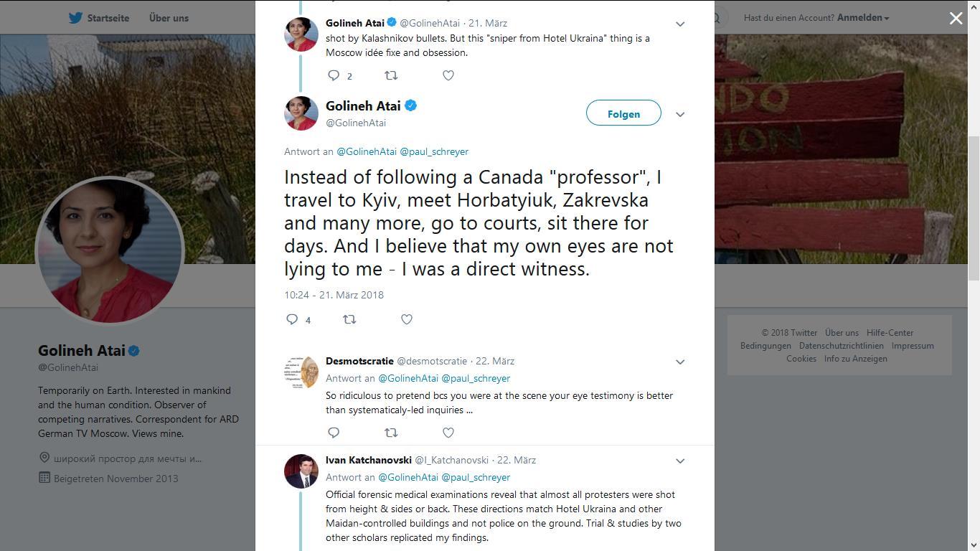Retweet the main Golineh Atai tweet

(349, 319)
